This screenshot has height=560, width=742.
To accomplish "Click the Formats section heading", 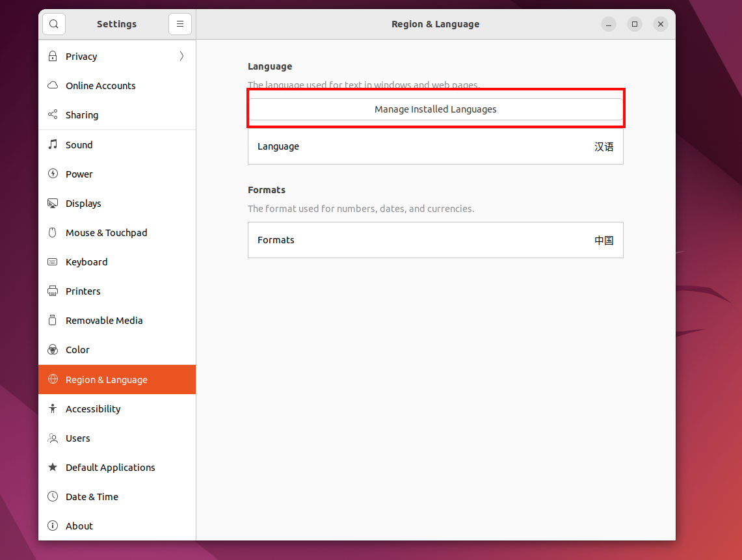I will pyautogui.click(x=267, y=190).
